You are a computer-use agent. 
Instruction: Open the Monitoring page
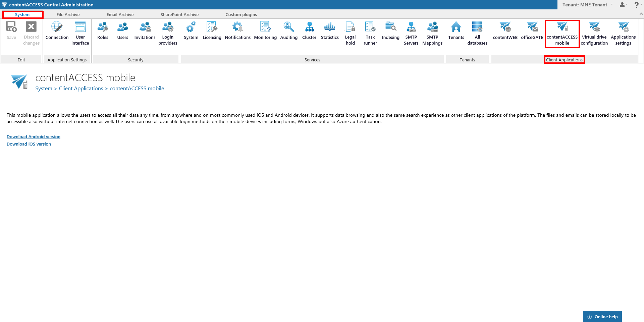(x=265, y=31)
